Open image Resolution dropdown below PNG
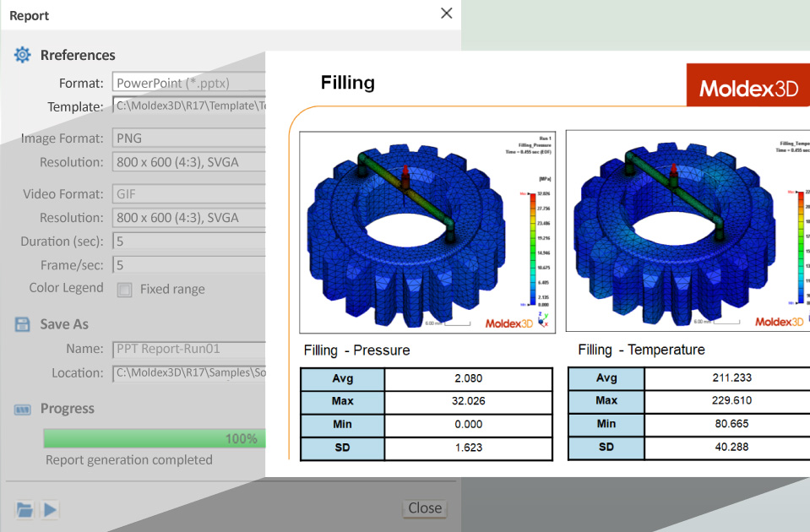810x532 pixels. coord(188,162)
